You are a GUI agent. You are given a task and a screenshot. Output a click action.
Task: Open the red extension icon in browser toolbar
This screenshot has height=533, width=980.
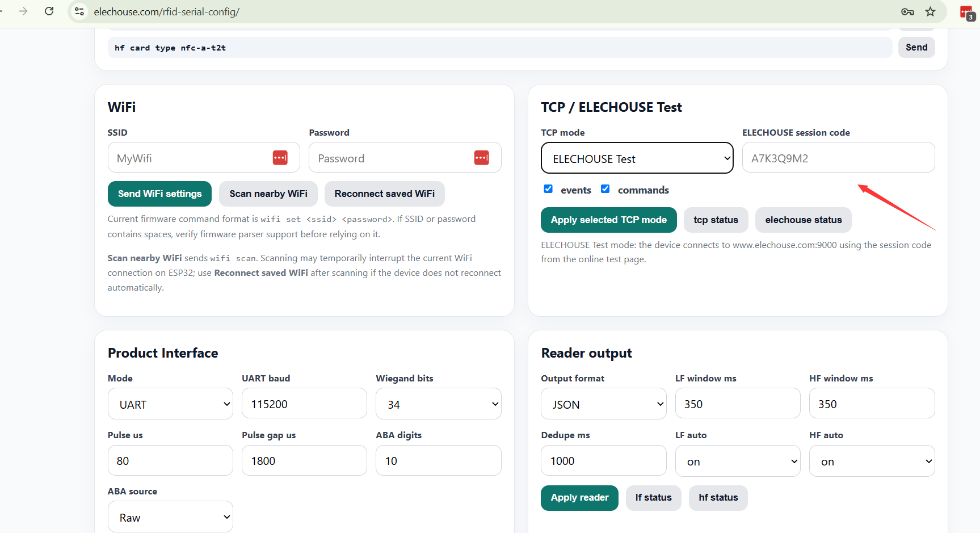click(x=967, y=12)
